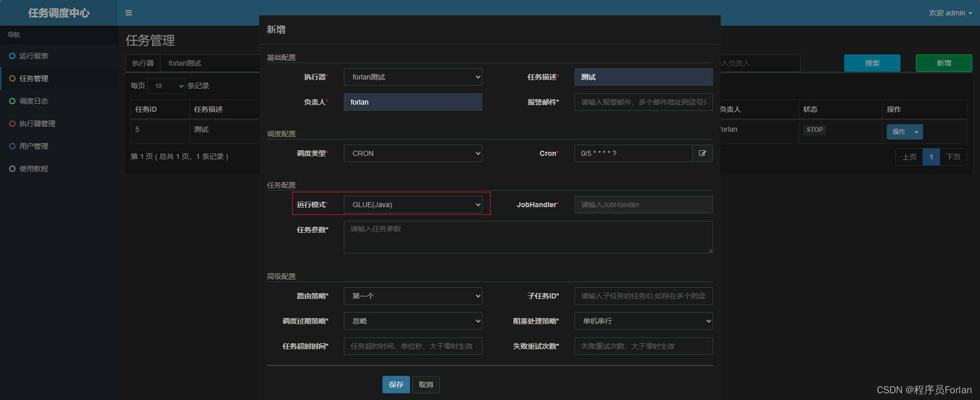Focus the 任务参数 text area
The width and height of the screenshot is (980, 400).
pyautogui.click(x=528, y=237)
